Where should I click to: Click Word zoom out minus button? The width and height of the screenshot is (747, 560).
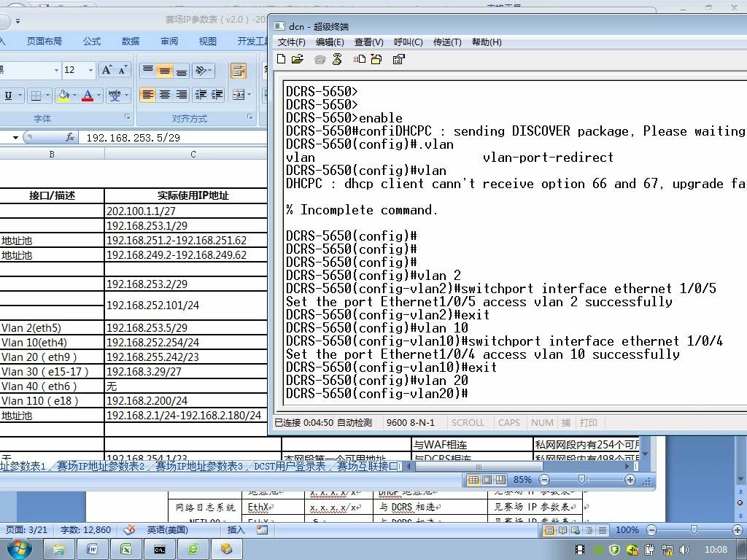[x=651, y=529]
